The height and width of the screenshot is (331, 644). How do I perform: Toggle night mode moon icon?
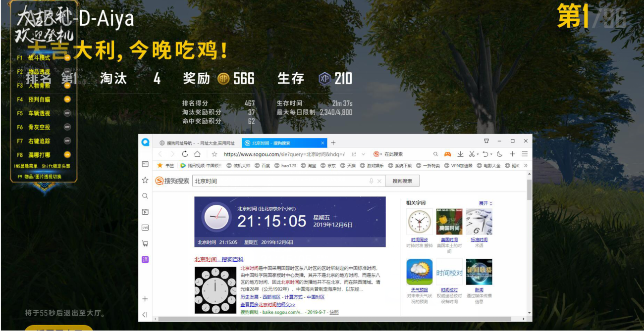click(x=499, y=154)
